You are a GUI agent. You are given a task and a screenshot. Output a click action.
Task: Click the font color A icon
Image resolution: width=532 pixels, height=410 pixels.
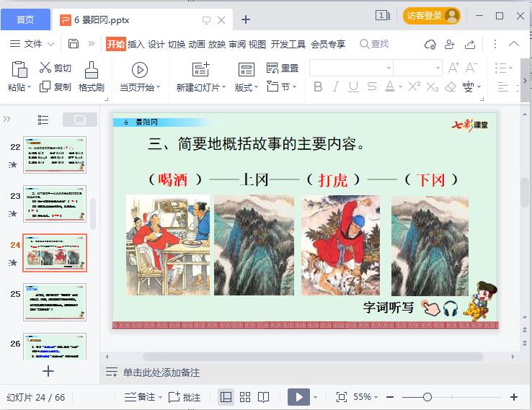[x=390, y=86]
